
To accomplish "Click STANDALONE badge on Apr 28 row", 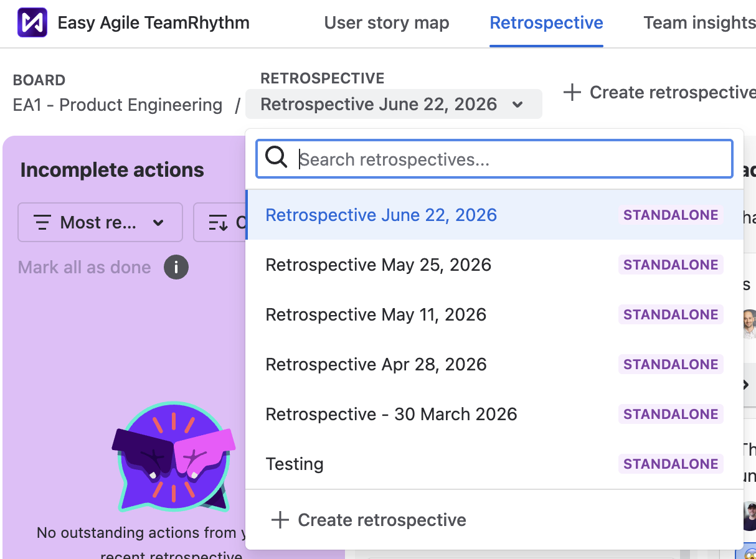I will pos(671,364).
